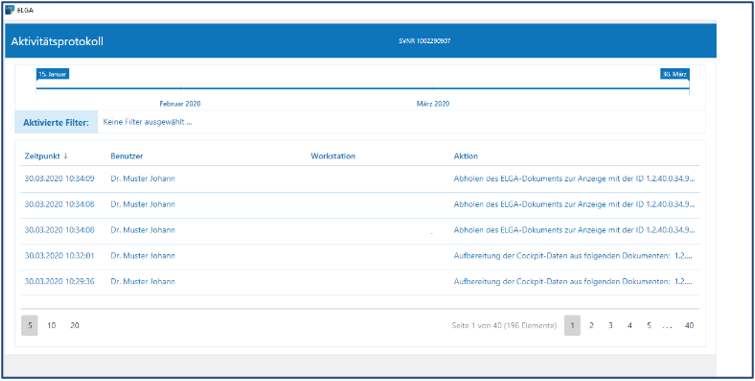The height and width of the screenshot is (381, 755).
Task: Sort by the Aktion column header
Action: tap(466, 156)
